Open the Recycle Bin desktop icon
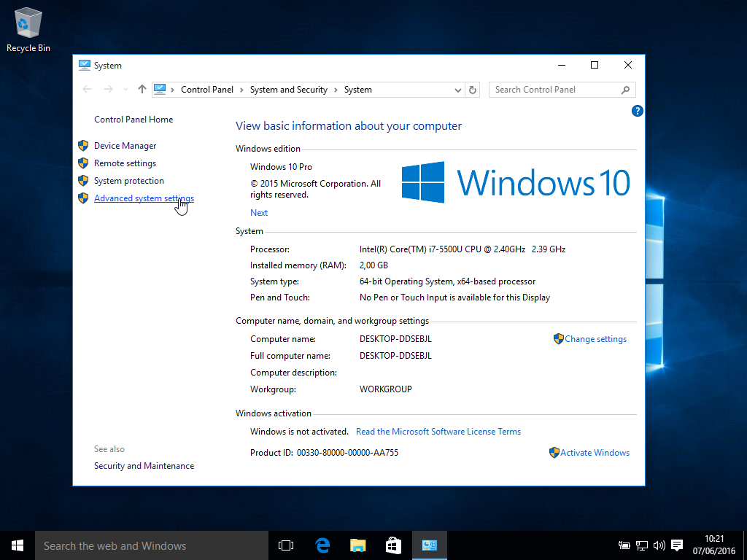747x560 pixels. coord(28,29)
